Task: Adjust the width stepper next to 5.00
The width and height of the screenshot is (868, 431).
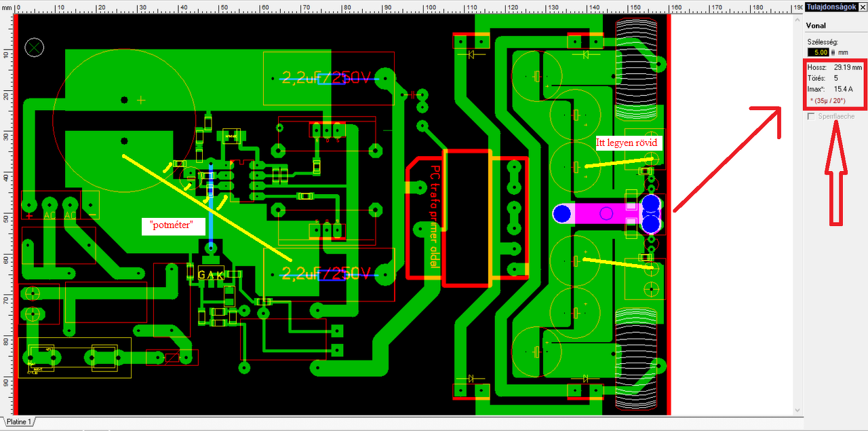Action: (x=833, y=52)
